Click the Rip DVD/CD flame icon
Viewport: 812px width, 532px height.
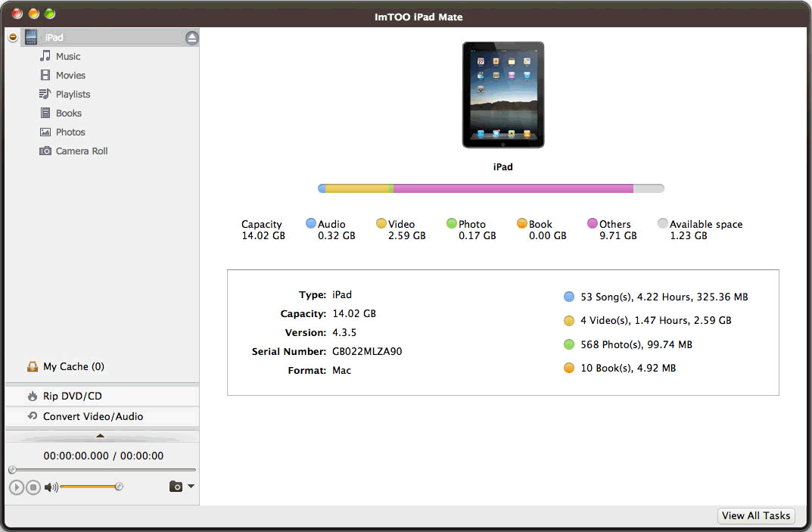33,397
